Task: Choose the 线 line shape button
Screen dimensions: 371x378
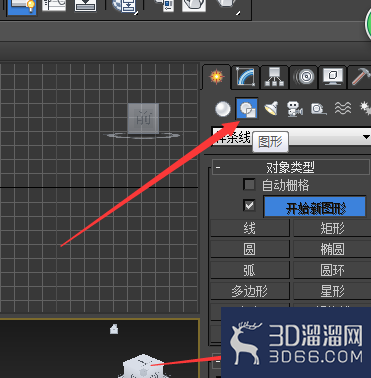Action: tap(250, 228)
